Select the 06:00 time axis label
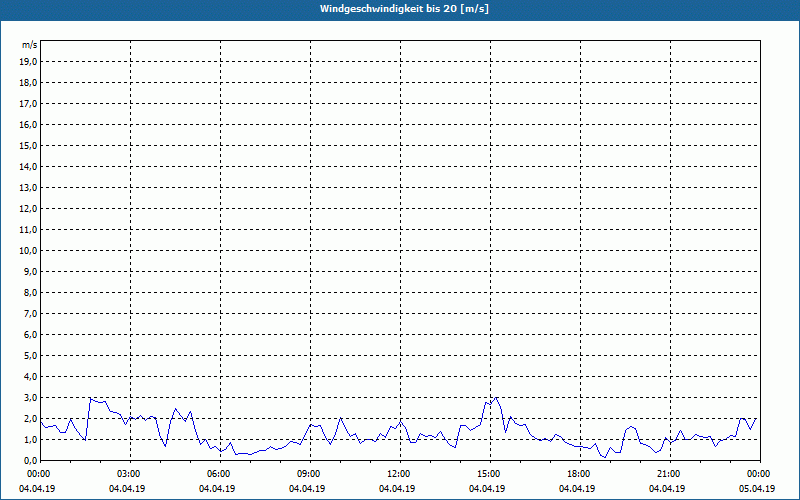This screenshot has width=800, height=500. click(x=219, y=473)
